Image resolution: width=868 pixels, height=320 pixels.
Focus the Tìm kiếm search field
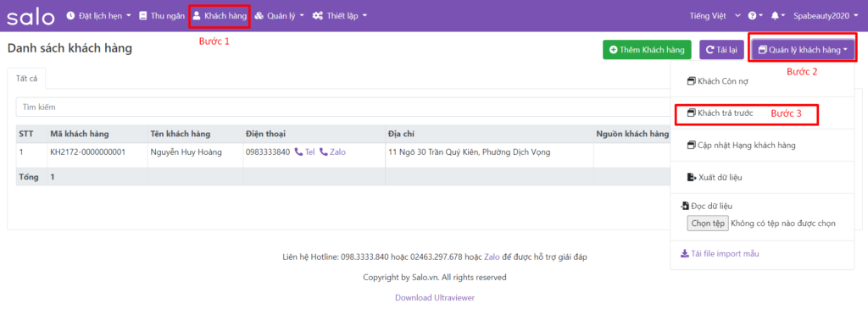coord(343,107)
